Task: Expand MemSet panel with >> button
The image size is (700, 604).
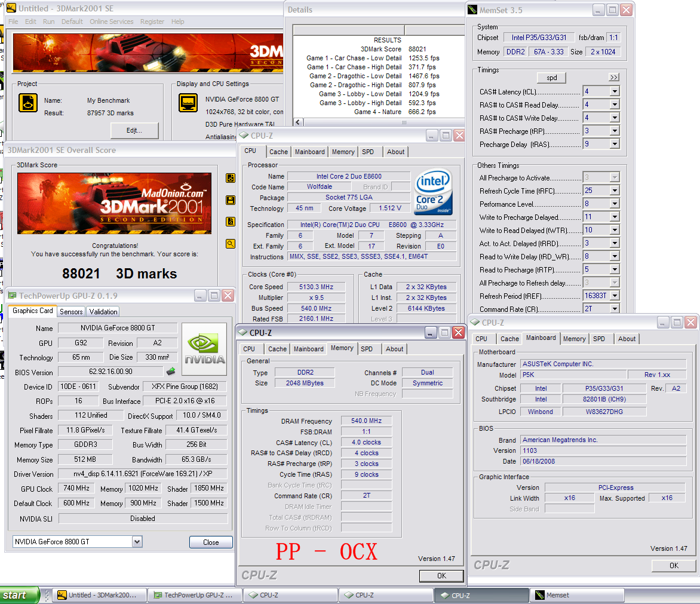Action: point(614,77)
